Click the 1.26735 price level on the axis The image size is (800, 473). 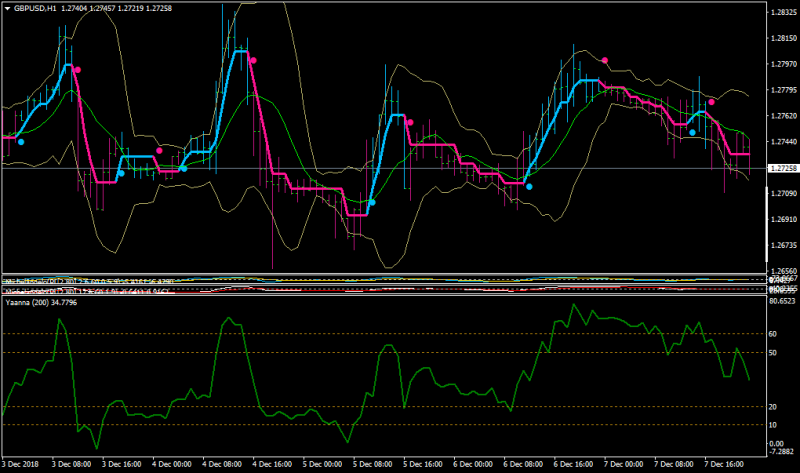click(x=784, y=245)
